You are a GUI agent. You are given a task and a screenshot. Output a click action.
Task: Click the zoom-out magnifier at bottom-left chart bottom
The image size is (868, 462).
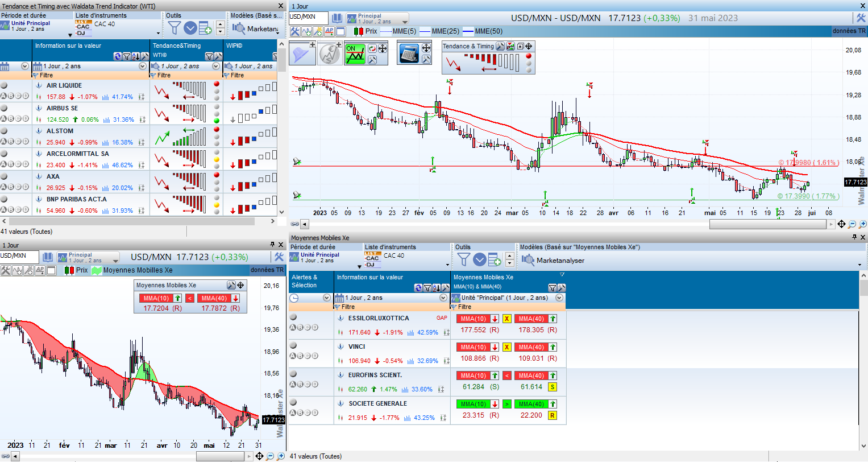tap(270, 456)
